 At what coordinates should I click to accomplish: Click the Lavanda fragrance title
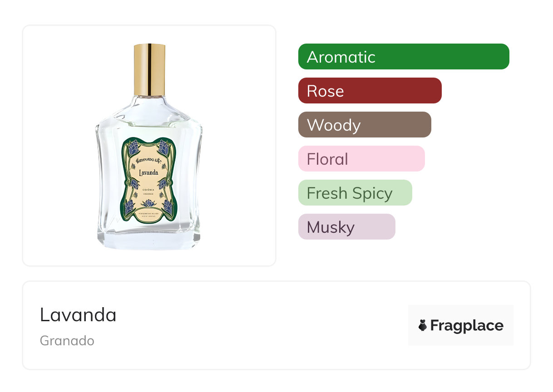(x=78, y=315)
